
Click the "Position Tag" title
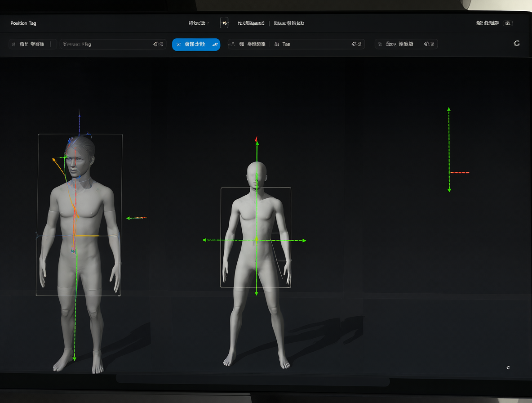23,23
